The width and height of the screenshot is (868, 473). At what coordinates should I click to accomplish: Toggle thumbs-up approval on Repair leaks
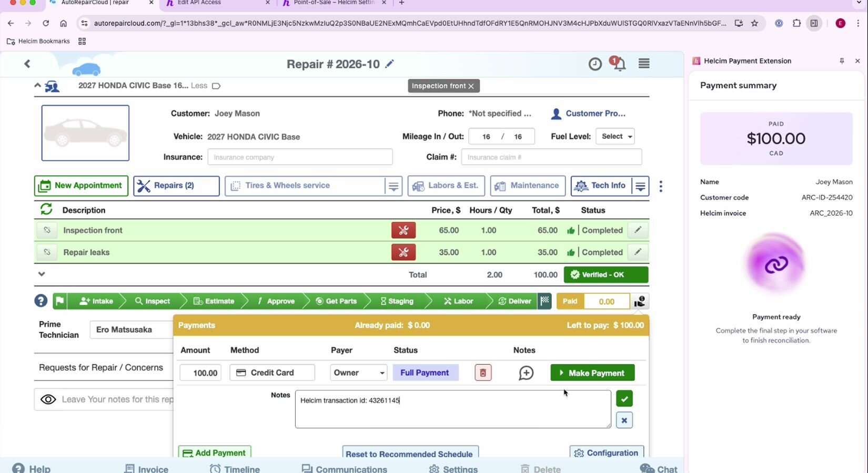point(571,253)
